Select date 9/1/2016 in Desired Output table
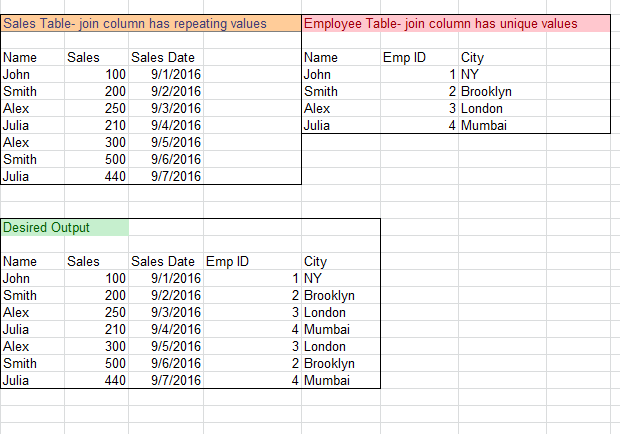Screen dimensions: 620x434 click(177, 278)
